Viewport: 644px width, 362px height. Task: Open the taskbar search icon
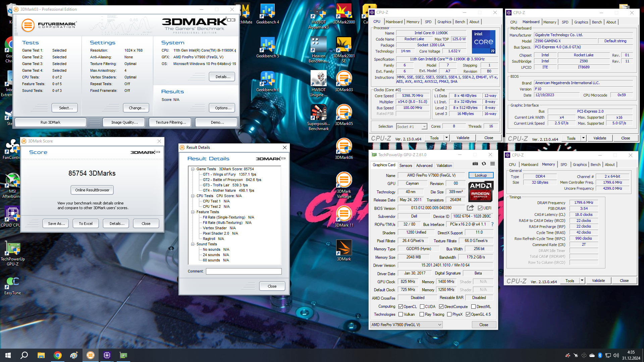tap(24, 355)
